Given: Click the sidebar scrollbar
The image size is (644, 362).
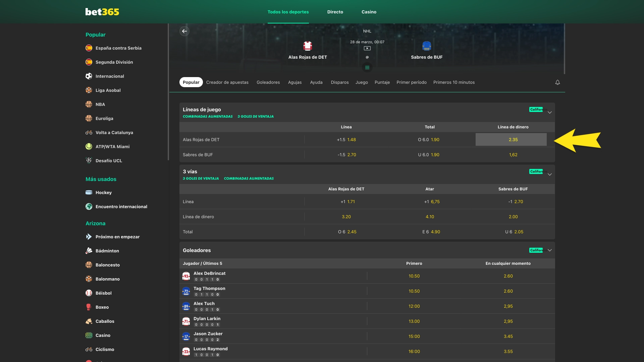Looking at the screenshot, I should point(168,92).
